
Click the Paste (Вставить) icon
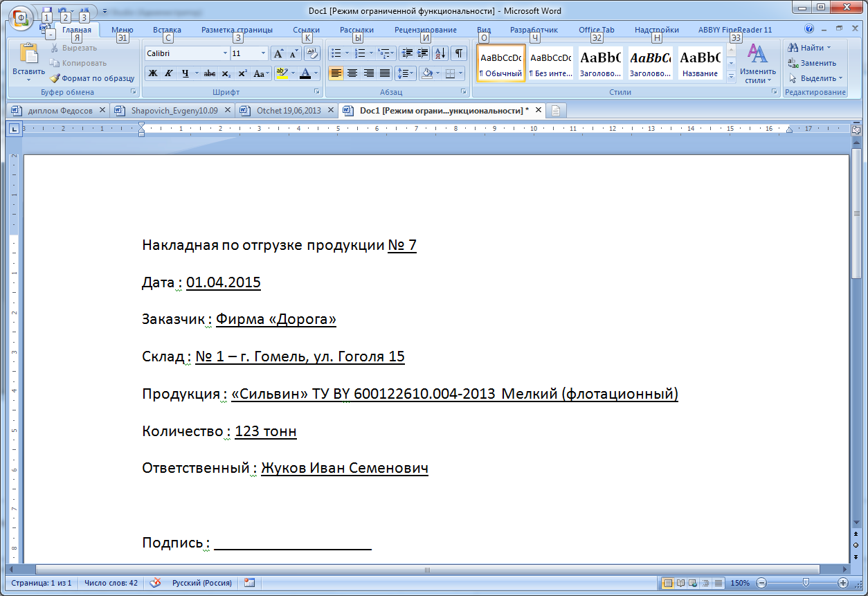coord(28,53)
